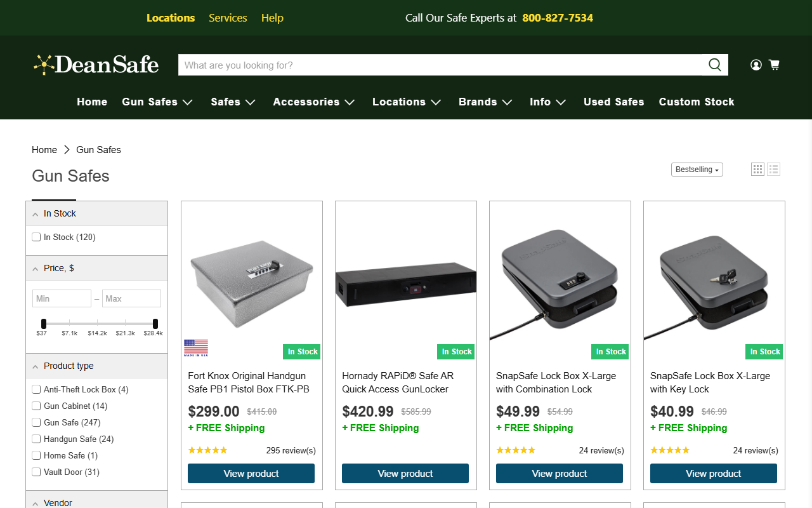The image size is (812, 508).
Task: Open SnapSafe Combination Lock product image
Action: pos(560,284)
